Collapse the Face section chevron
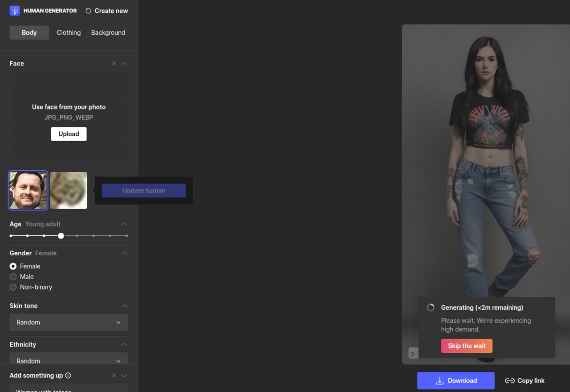570x392 pixels. pos(125,64)
